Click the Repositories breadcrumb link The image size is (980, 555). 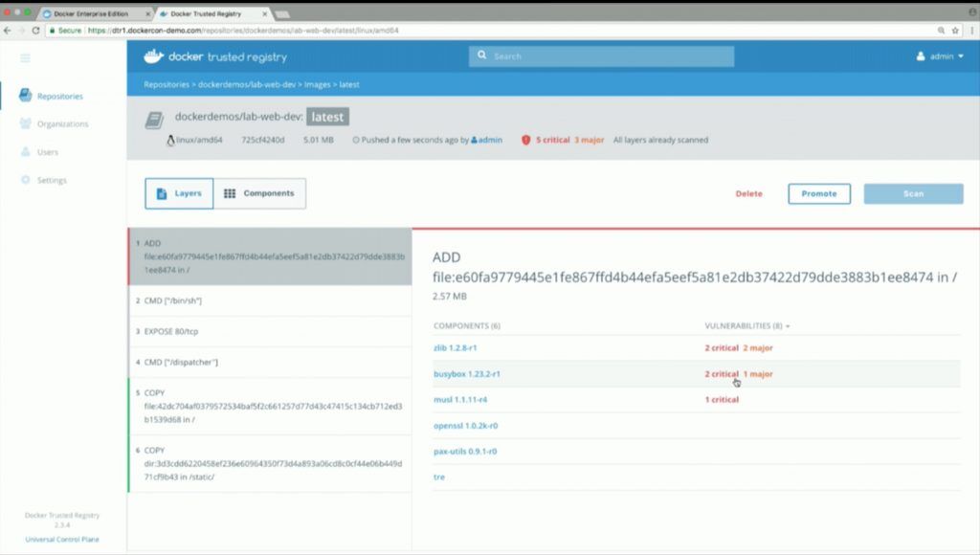pos(167,84)
